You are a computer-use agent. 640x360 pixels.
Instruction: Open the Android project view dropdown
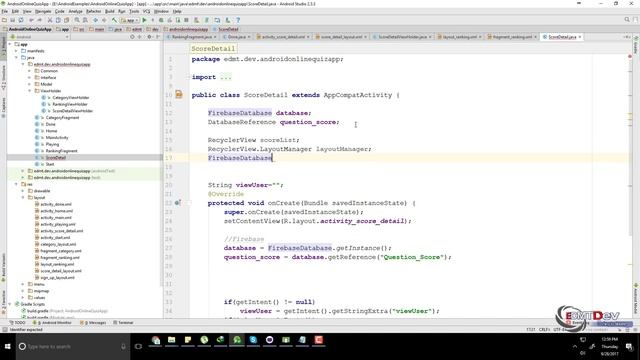(40, 37)
